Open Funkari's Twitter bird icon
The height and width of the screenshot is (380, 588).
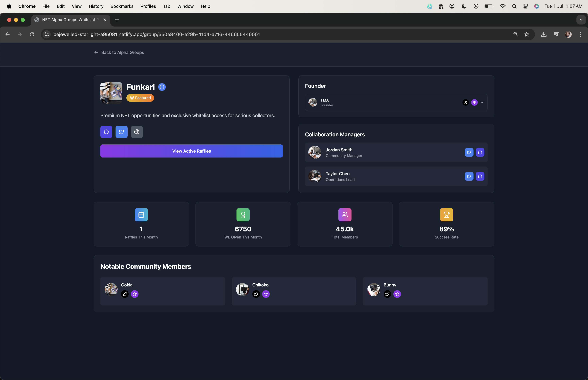[121, 132]
